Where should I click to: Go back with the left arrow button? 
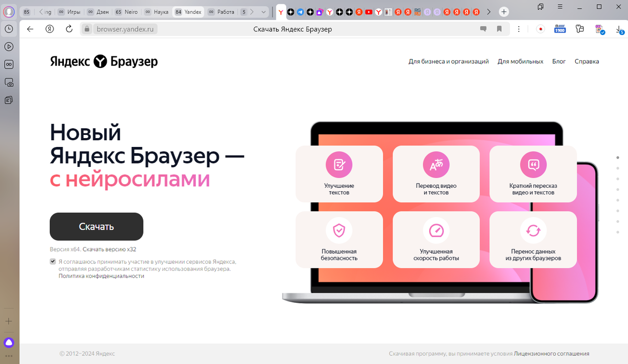(x=30, y=29)
